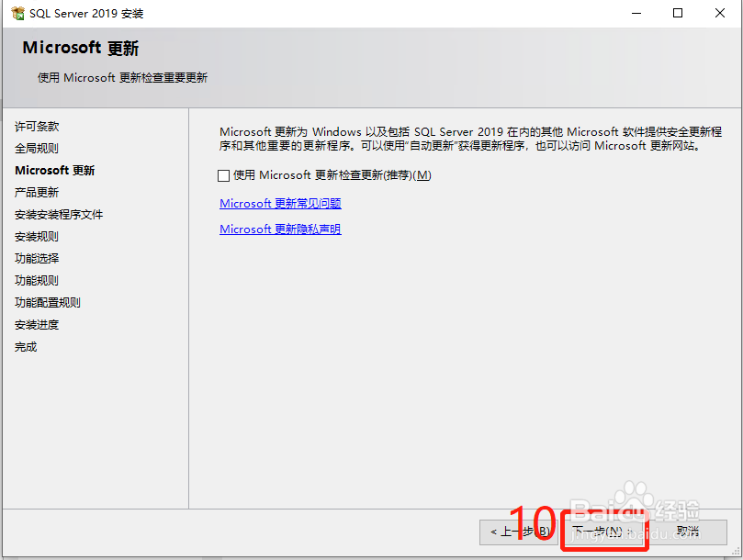
Task: Click the 下一步(N) button
Action: 602,532
